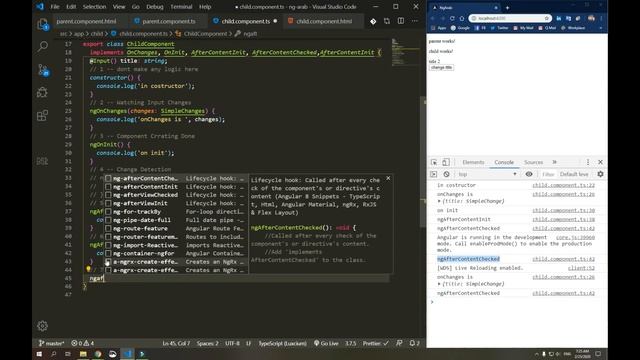Open the child.component.ts:22 source link
The width and height of the screenshot is (640, 360).
(563, 185)
